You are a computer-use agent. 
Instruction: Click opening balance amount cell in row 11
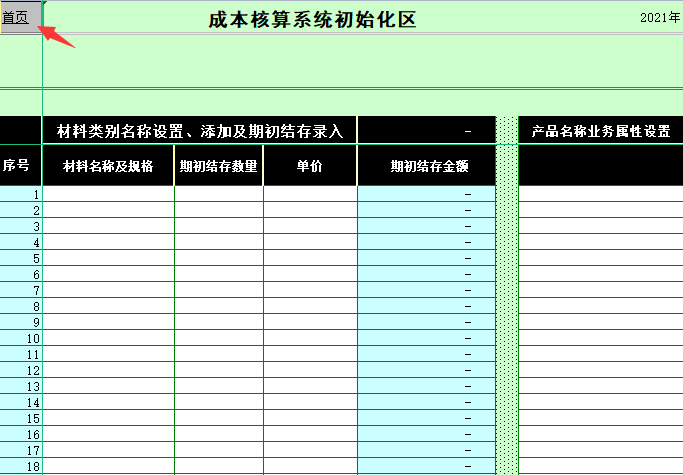426,354
